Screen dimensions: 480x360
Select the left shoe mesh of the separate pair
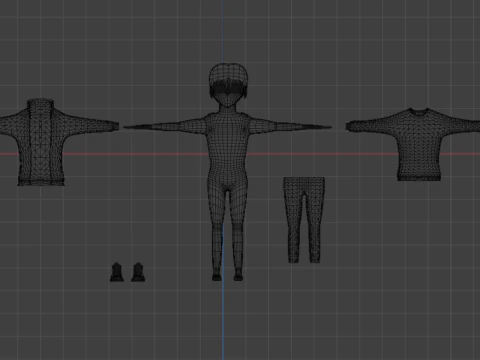pyautogui.click(x=117, y=272)
